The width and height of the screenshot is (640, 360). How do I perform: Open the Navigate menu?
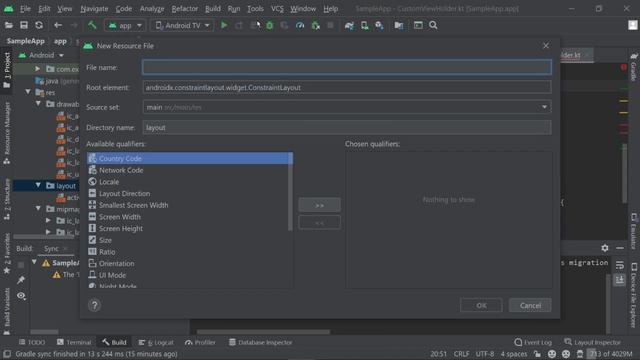(x=94, y=9)
